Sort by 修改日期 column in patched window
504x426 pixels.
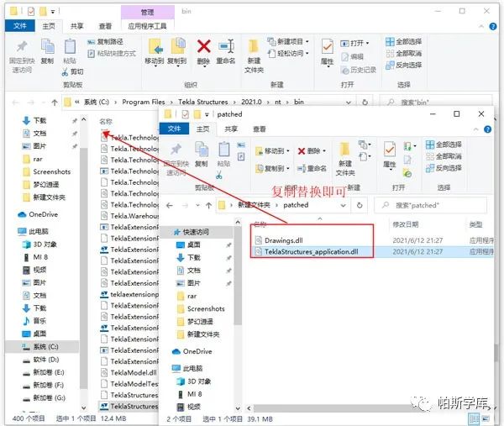tap(406, 224)
